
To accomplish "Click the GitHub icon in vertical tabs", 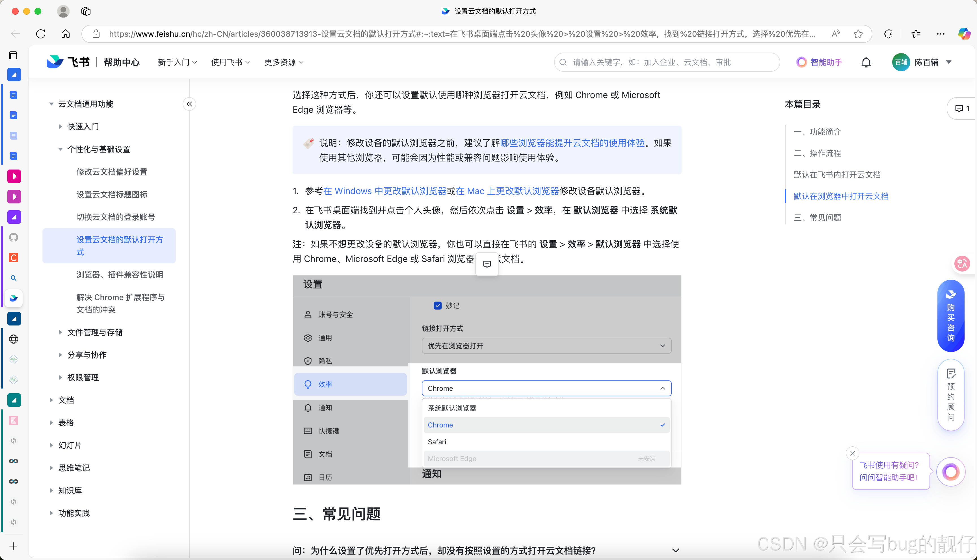I will pyautogui.click(x=14, y=237).
